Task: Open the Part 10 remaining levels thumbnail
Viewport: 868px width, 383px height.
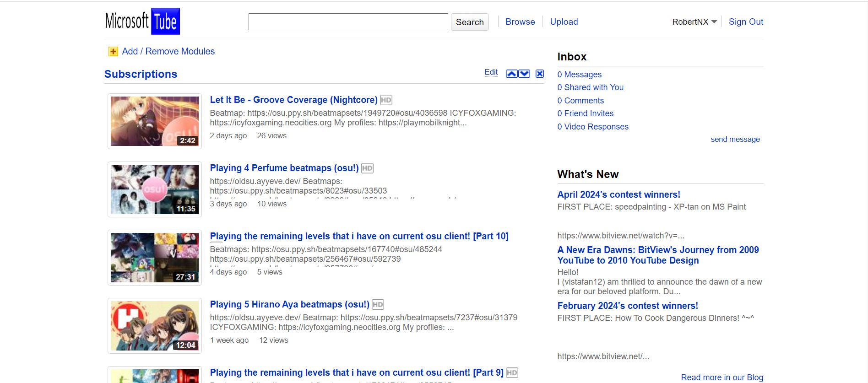Action: [155, 258]
